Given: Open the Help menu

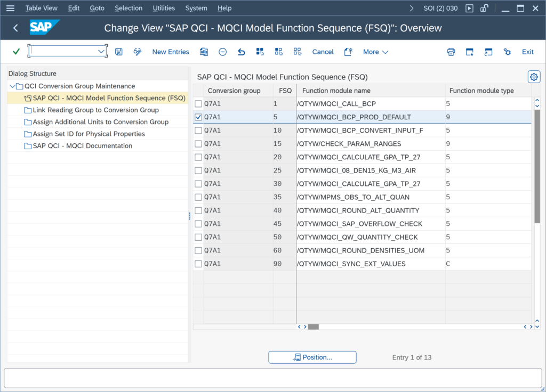Looking at the screenshot, I should click(x=224, y=8).
